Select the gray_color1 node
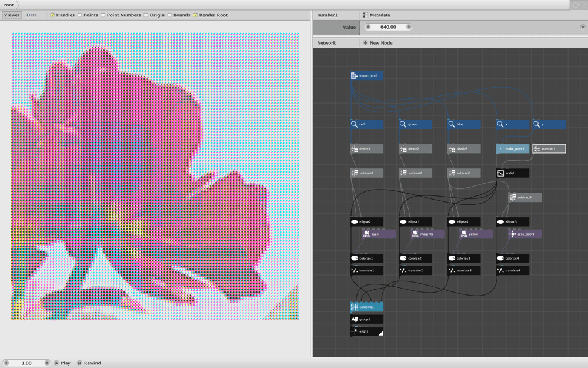This screenshot has width=588, height=368. coord(525,234)
